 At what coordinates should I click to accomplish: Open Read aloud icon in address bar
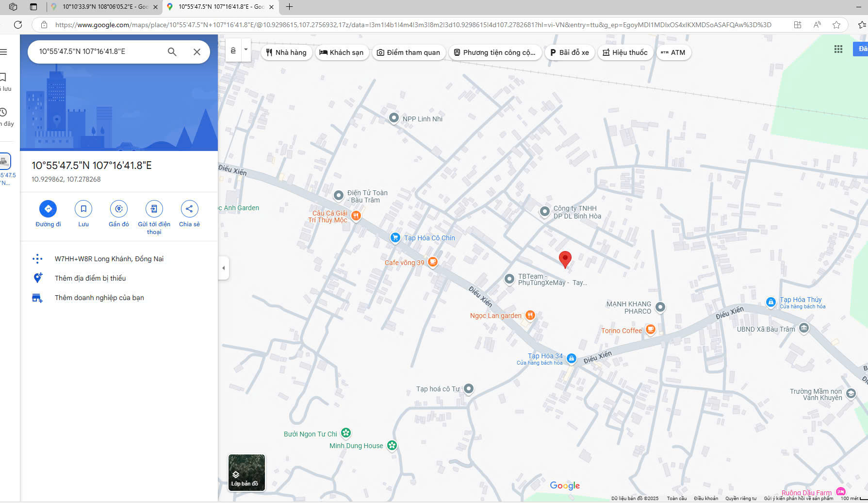point(817,25)
